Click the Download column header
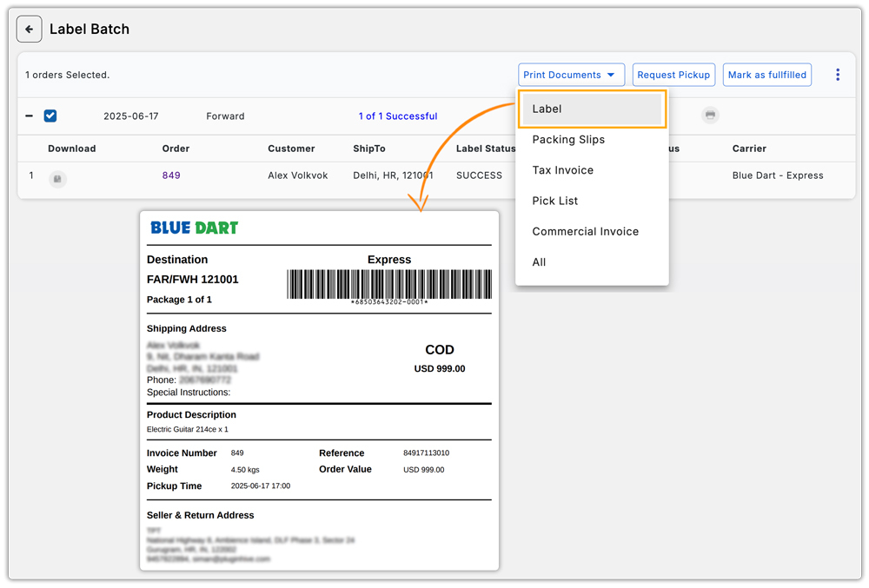 coord(72,149)
